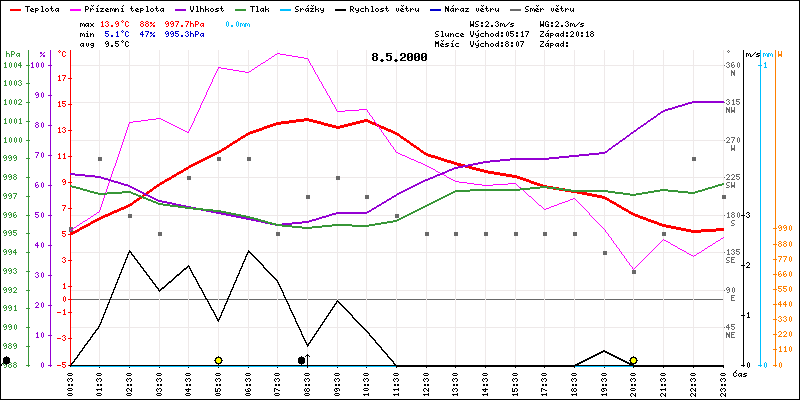Click the yellow sunset marker near 20:30

[633, 360]
